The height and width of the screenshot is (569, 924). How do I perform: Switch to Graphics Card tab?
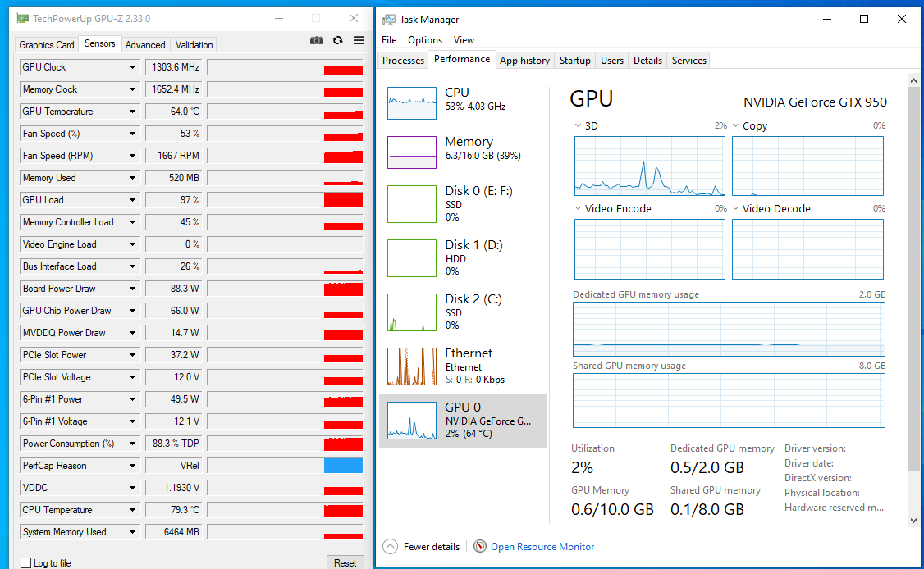pos(47,45)
